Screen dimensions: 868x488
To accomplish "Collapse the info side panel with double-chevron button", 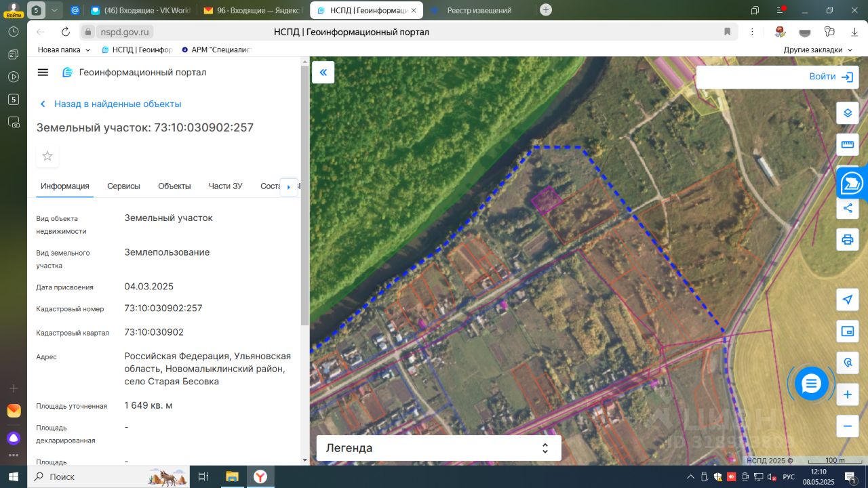I will click(x=323, y=73).
